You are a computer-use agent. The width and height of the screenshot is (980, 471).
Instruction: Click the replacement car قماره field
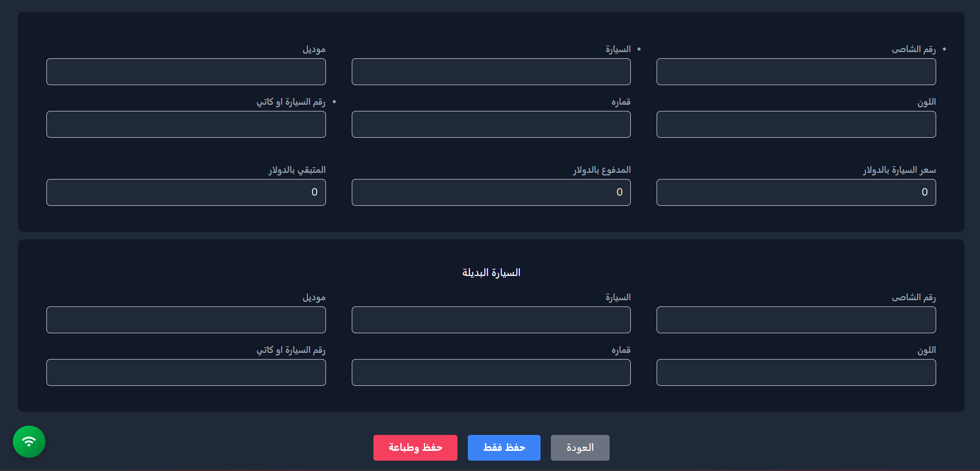pos(491,372)
